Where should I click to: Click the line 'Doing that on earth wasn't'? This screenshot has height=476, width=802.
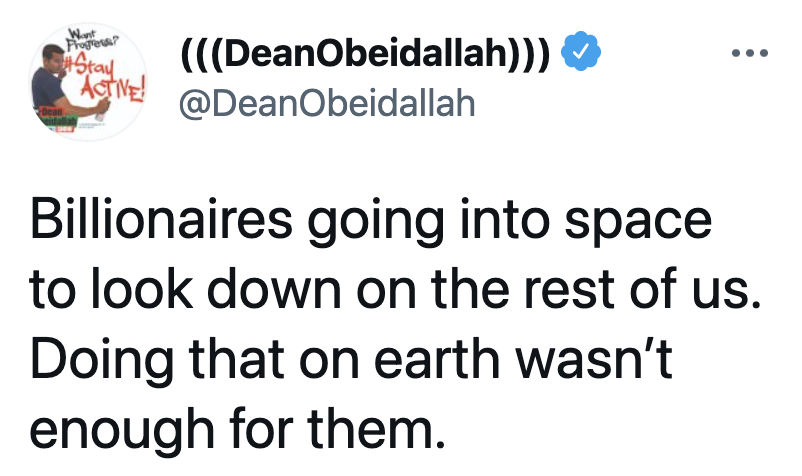[x=351, y=358]
